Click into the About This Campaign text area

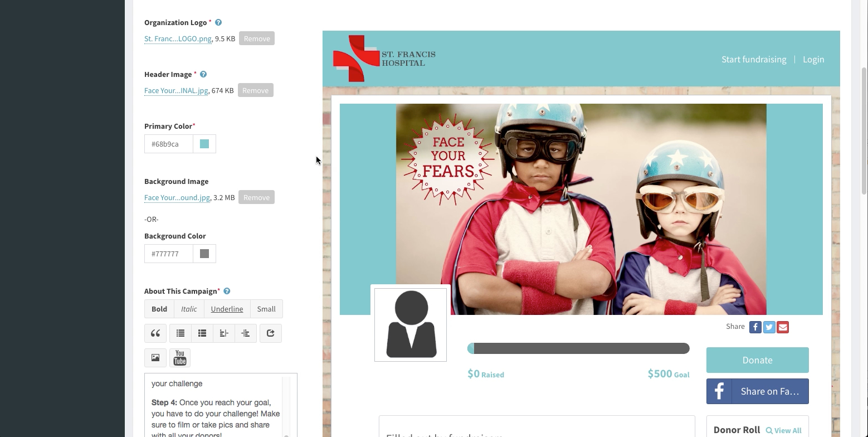tap(216, 405)
